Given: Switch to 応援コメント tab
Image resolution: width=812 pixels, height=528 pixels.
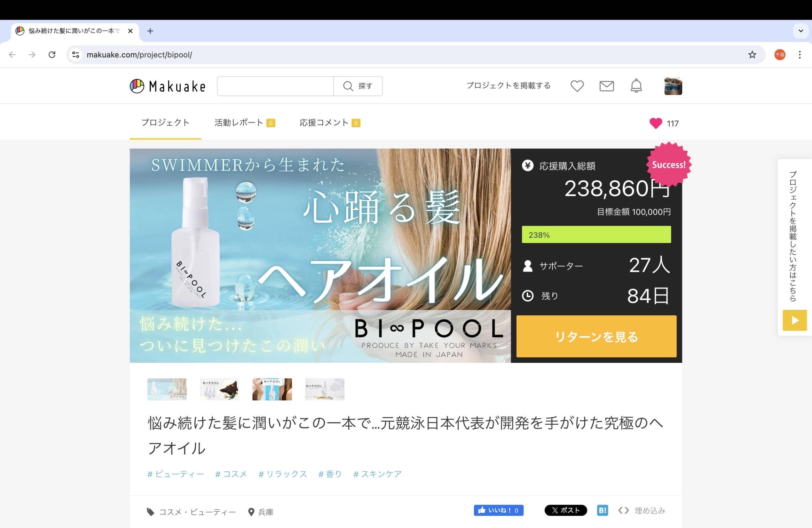Looking at the screenshot, I should tap(330, 122).
